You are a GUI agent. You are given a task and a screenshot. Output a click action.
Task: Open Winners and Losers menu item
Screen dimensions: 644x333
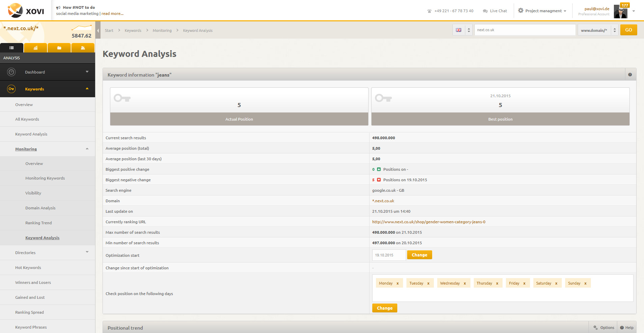tap(33, 283)
